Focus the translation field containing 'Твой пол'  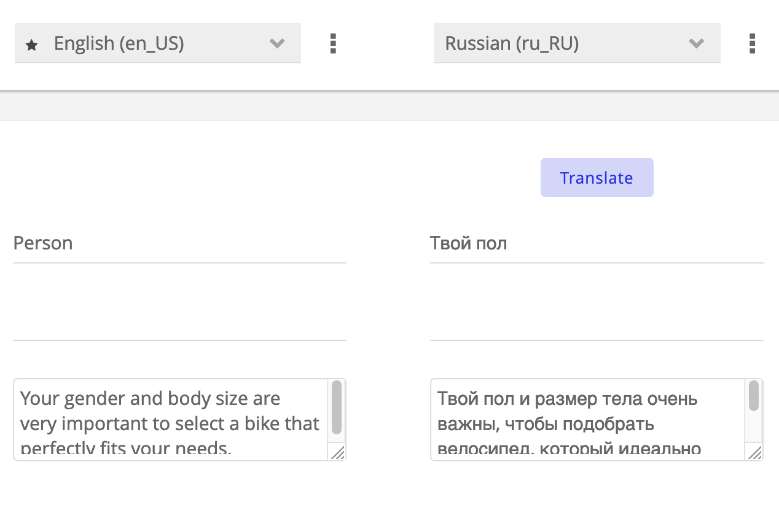pos(596,244)
